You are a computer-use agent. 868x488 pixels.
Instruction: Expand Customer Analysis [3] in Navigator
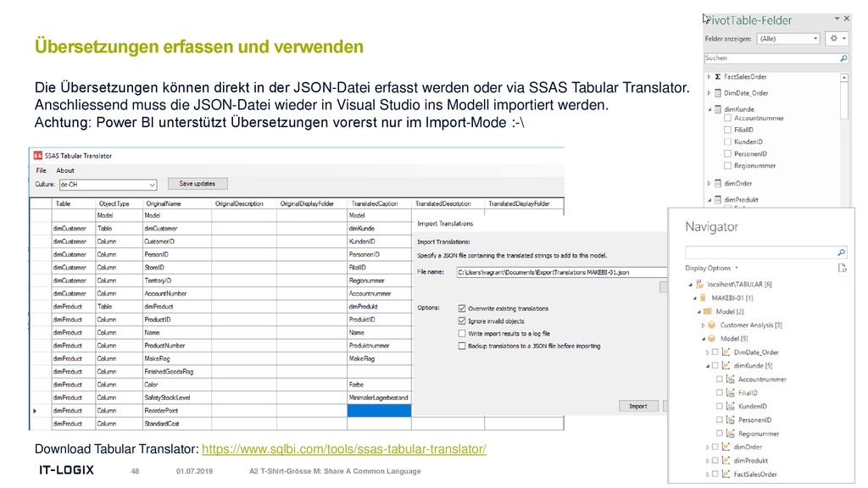(x=703, y=325)
